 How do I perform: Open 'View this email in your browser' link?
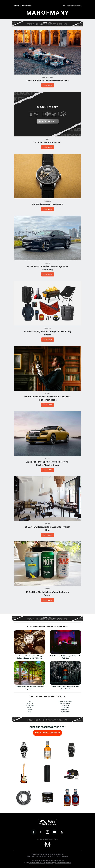(x=71, y=5)
